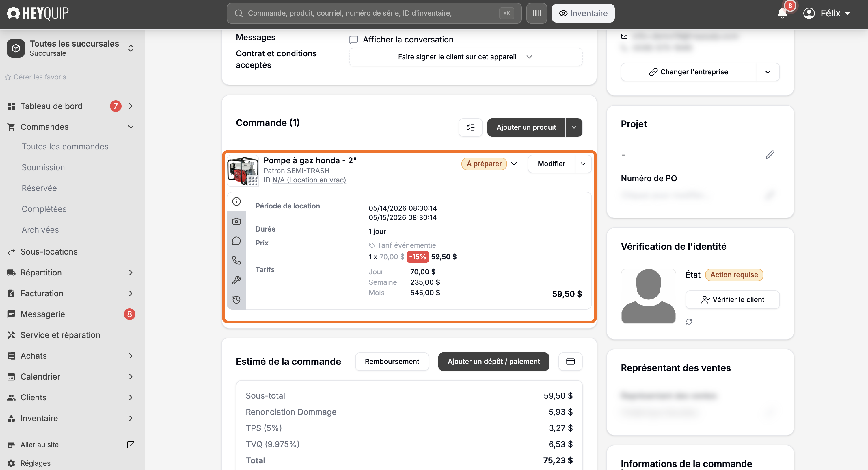Focus the search bar for orders and products
This screenshot has height=470, width=868.
pos(374,13)
